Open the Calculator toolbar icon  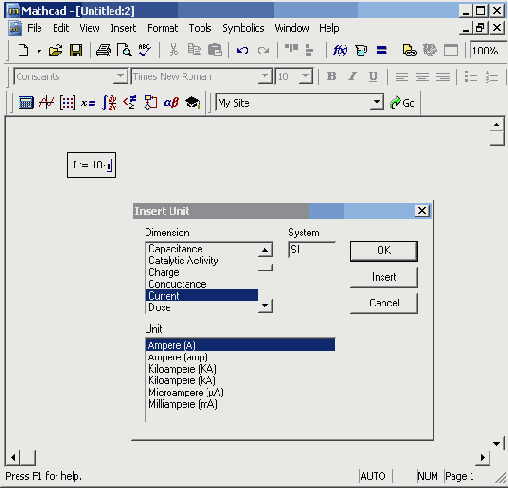pyautogui.click(x=26, y=103)
